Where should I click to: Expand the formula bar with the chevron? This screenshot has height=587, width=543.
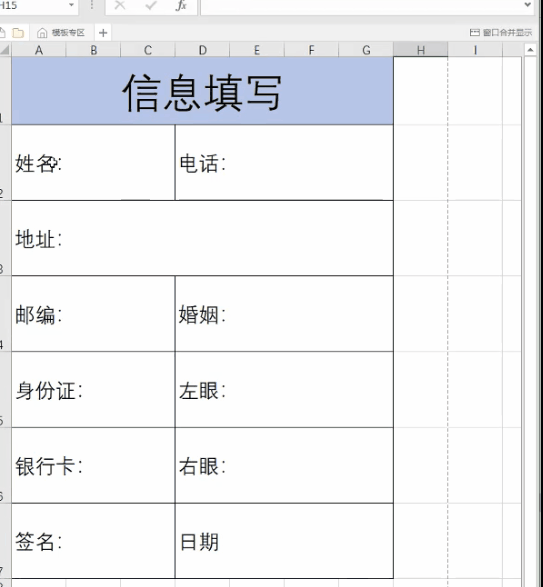(x=528, y=5)
